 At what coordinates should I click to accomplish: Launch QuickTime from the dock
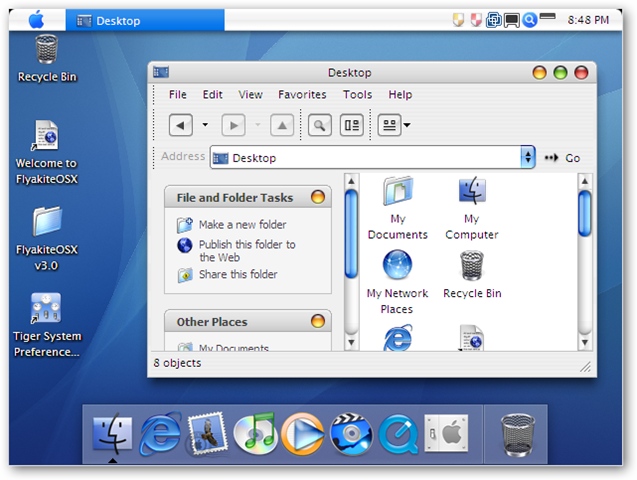[x=398, y=434]
